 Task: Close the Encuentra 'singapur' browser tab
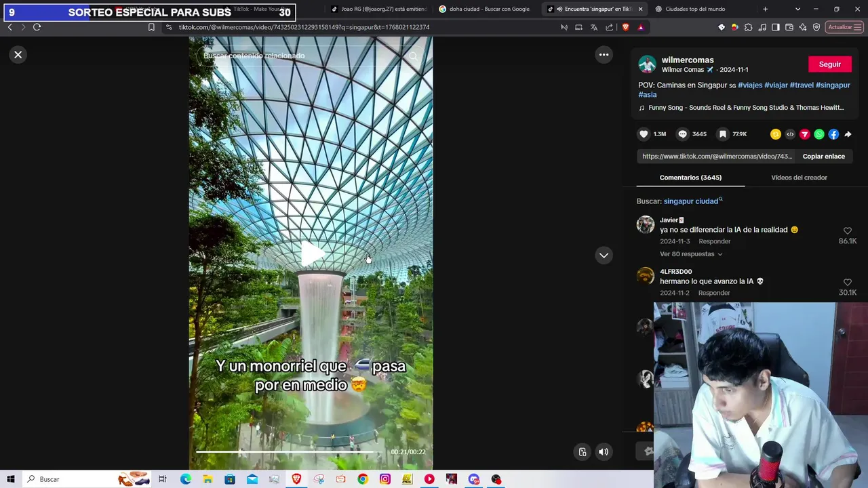pyautogui.click(x=640, y=9)
